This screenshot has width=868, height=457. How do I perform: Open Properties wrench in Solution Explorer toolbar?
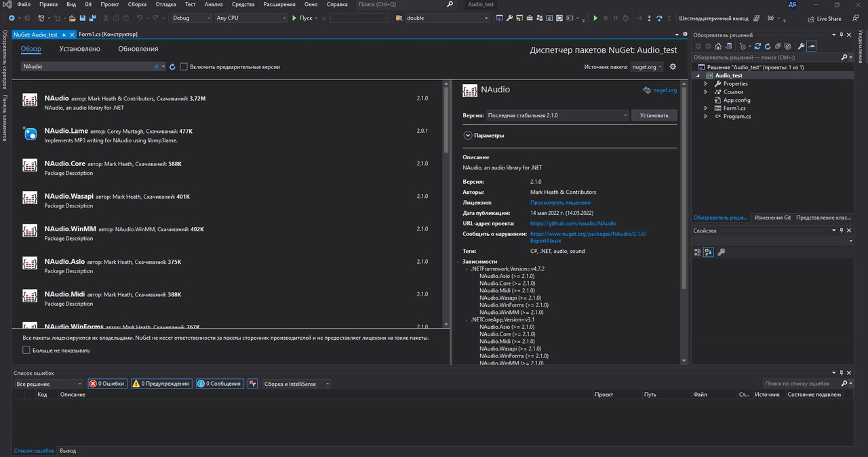(x=801, y=46)
